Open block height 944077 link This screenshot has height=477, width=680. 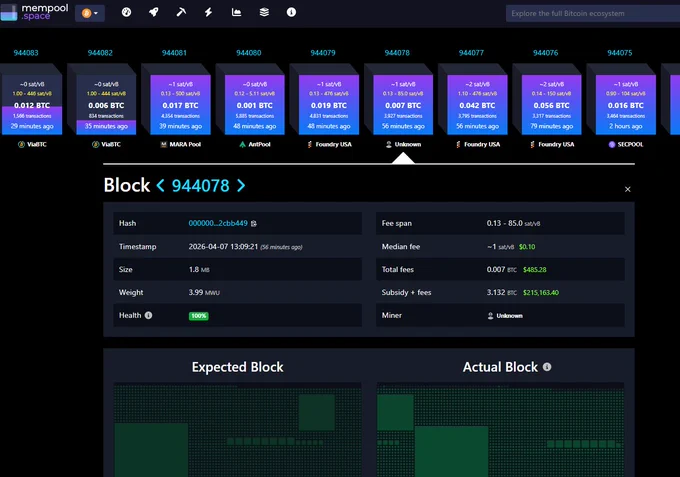(471, 53)
